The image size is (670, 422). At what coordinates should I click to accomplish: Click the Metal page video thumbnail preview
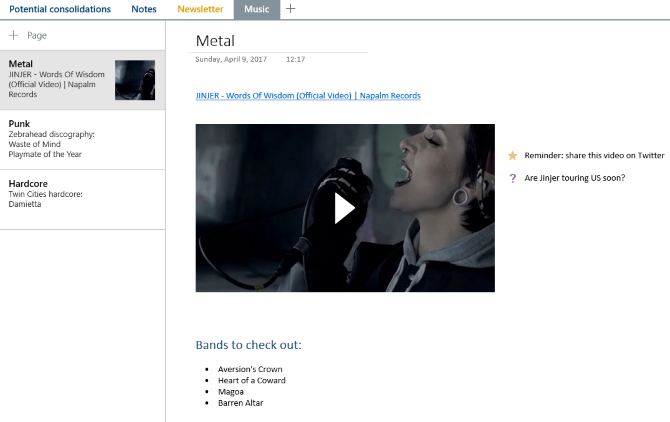click(x=135, y=80)
